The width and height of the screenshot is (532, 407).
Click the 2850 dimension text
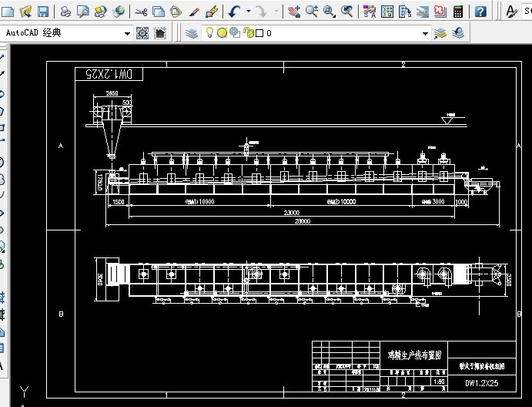coord(112,93)
